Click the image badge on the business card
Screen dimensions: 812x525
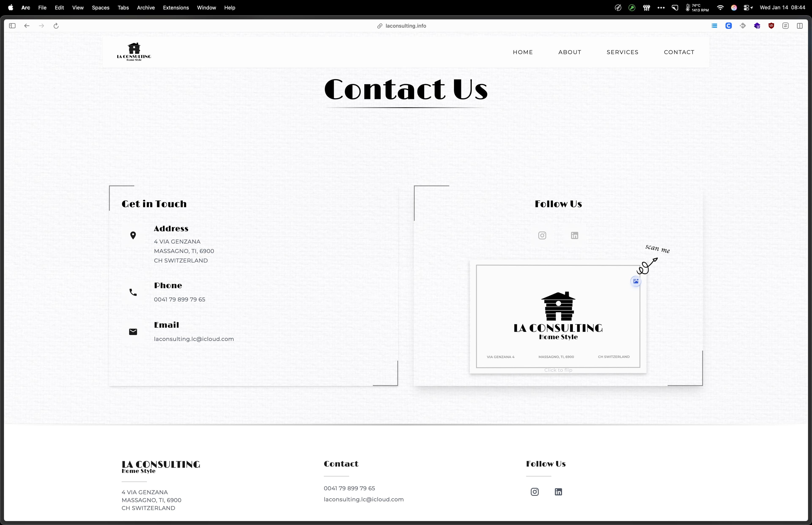tap(636, 281)
